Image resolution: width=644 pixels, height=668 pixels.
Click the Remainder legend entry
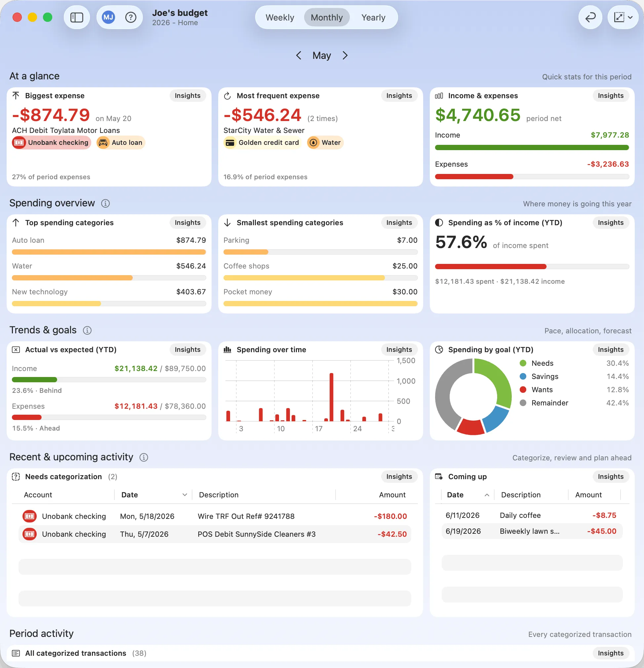pyautogui.click(x=574, y=403)
